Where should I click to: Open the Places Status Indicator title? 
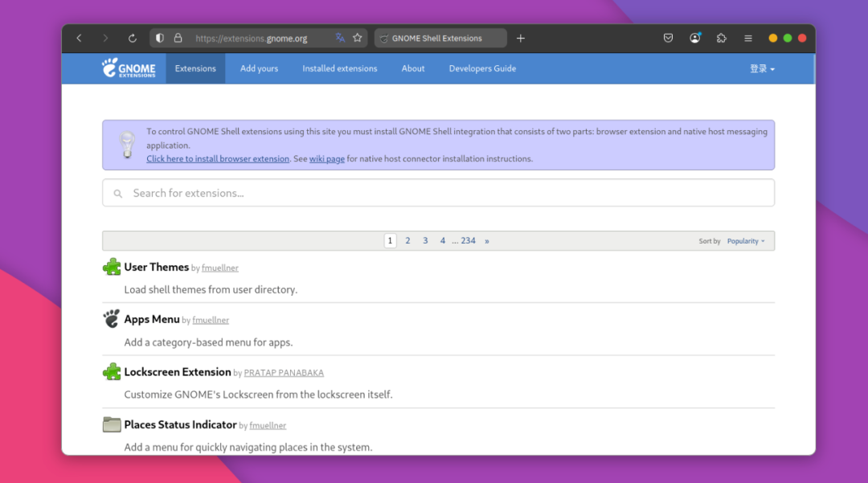[180, 424]
